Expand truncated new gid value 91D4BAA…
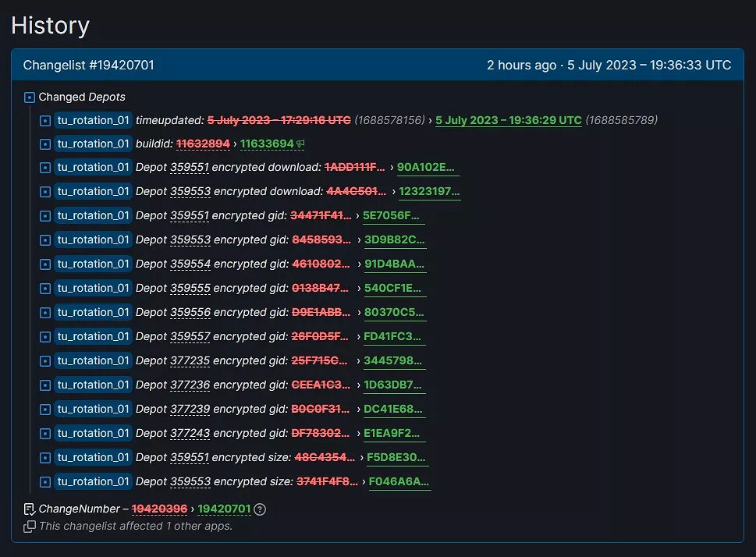This screenshot has height=557, width=756. tap(395, 264)
